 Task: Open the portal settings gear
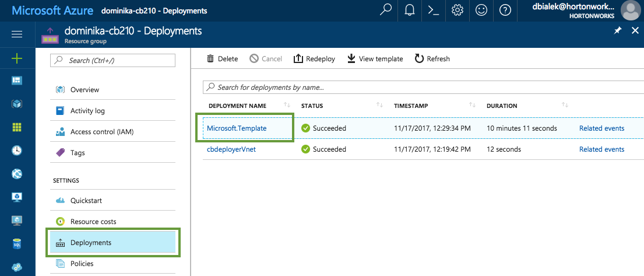(x=458, y=11)
